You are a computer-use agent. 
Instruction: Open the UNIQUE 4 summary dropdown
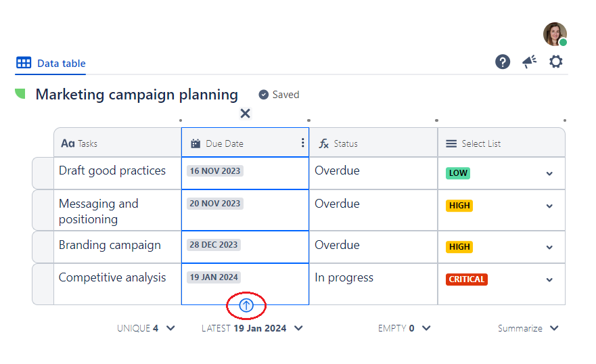[x=170, y=328]
